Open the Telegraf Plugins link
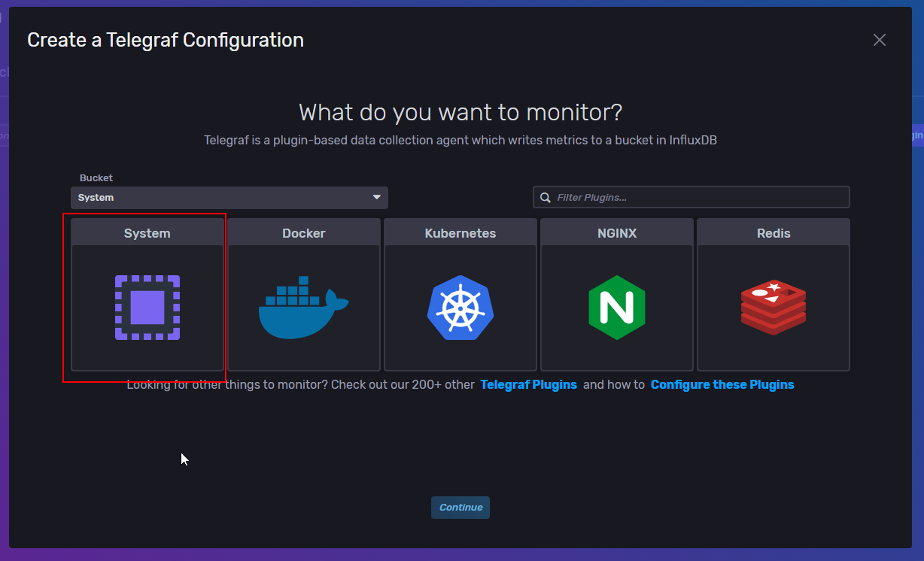924x561 pixels. [x=529, y=384]
